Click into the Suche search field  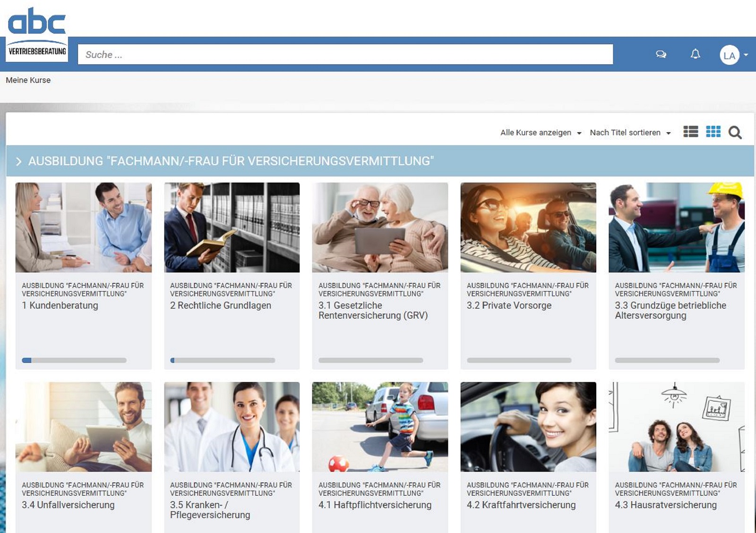[x=345, y=54]
